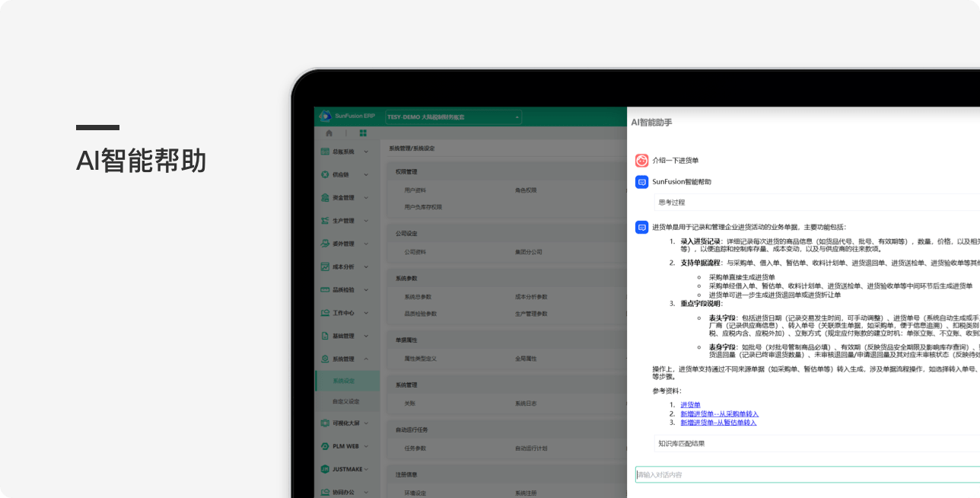Click the red user avatar in chat

point(641,161)
